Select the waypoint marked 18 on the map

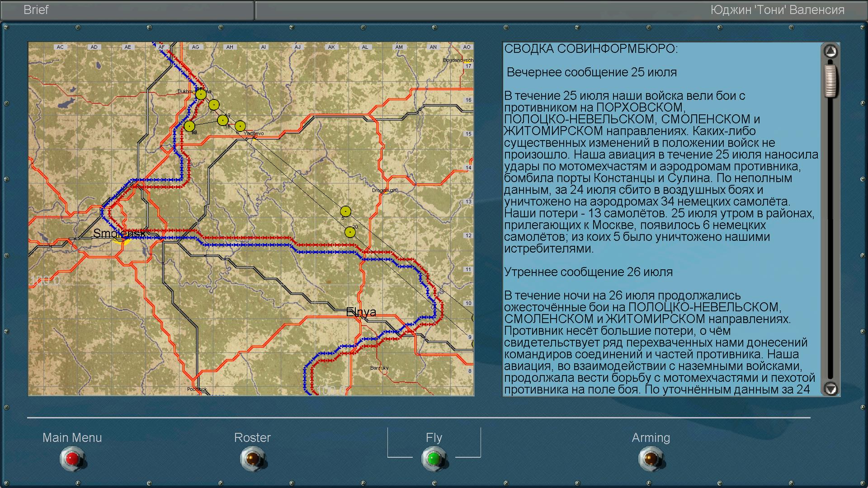(x=222, y=120)
